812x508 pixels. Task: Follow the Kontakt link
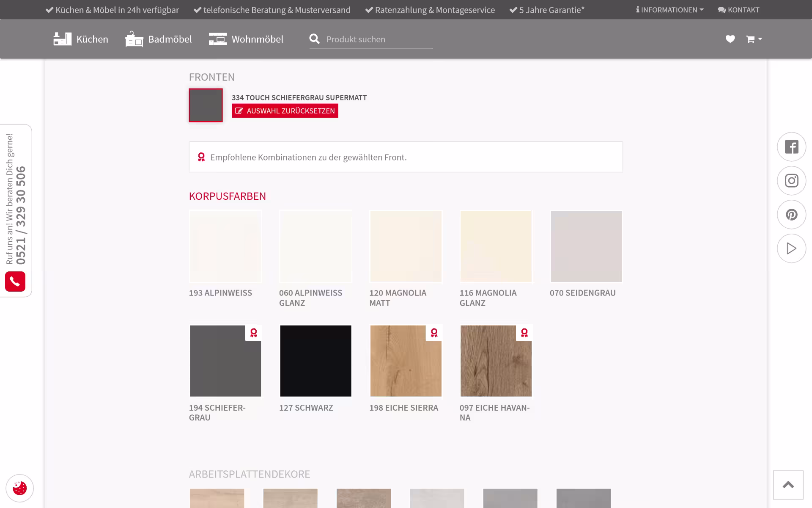738,10
